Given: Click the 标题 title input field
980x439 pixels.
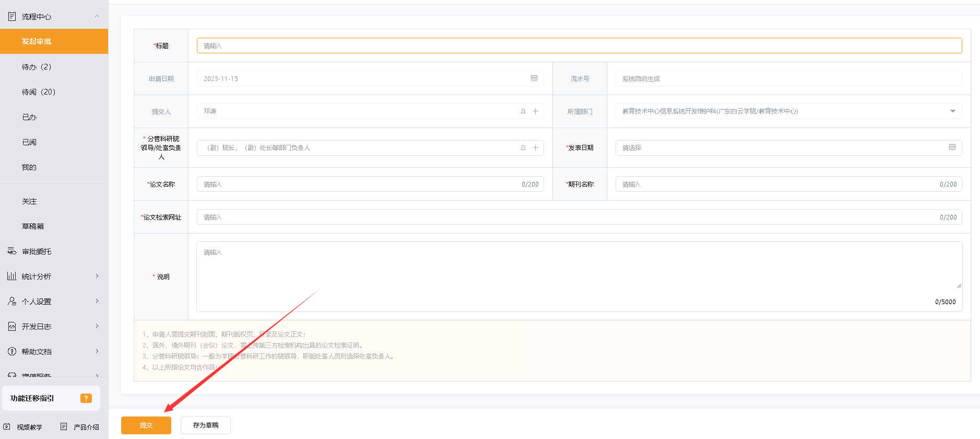Looking at the screenshot, I should pyautogui.click(x=579, y=46).
